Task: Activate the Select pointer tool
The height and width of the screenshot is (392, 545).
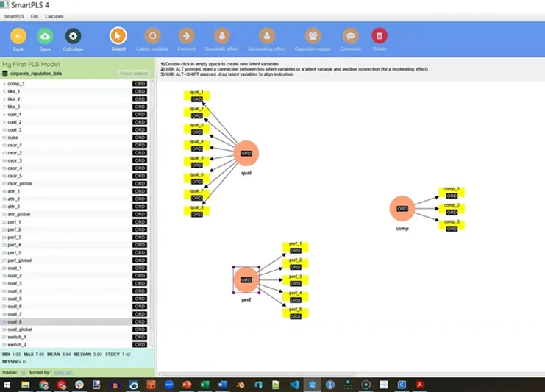Action: [118, 36]
